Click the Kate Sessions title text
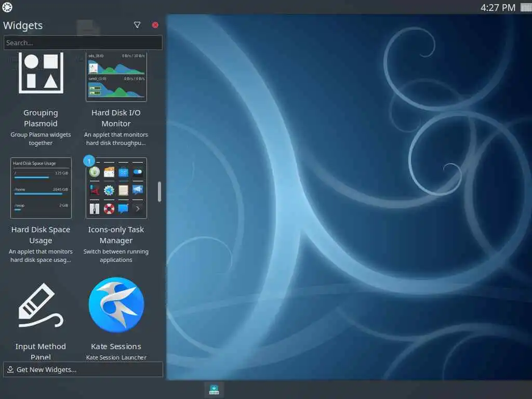Viewport: 532px width, 399px height. 116,347
